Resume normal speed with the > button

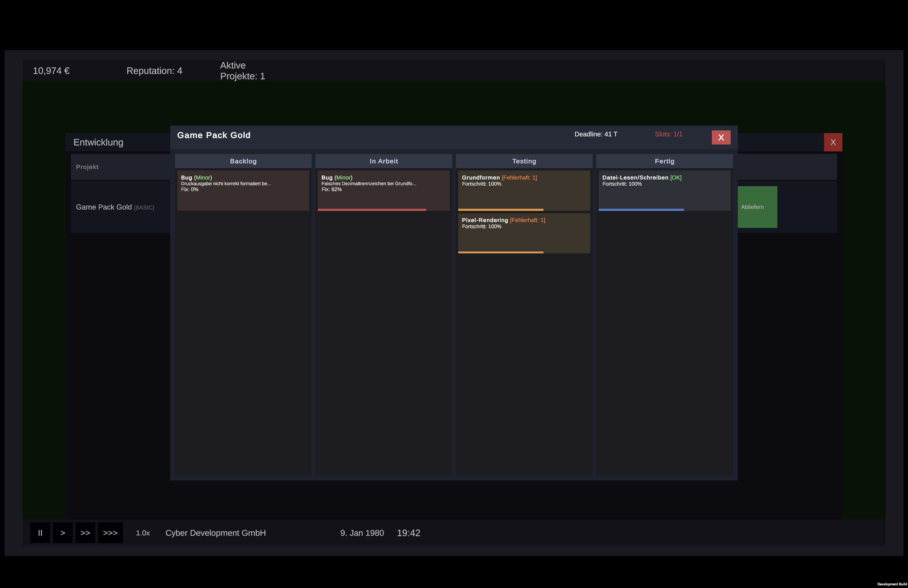pos(63,533)
